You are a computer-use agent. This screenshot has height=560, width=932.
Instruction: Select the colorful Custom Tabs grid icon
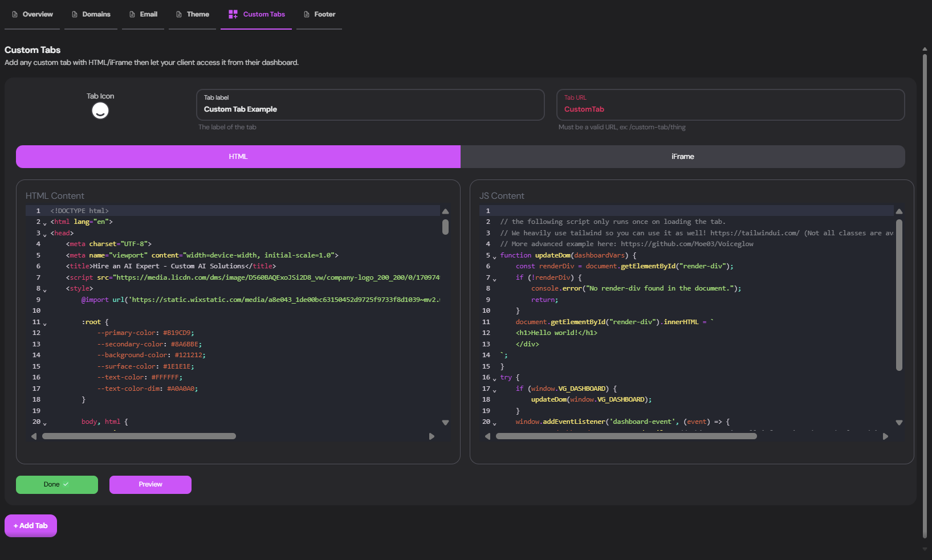pyautogui.click(x=232, y=14)
